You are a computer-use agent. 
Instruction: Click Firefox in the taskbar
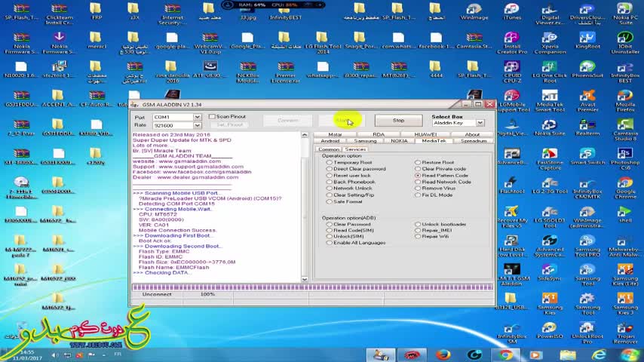coord(443,354)
